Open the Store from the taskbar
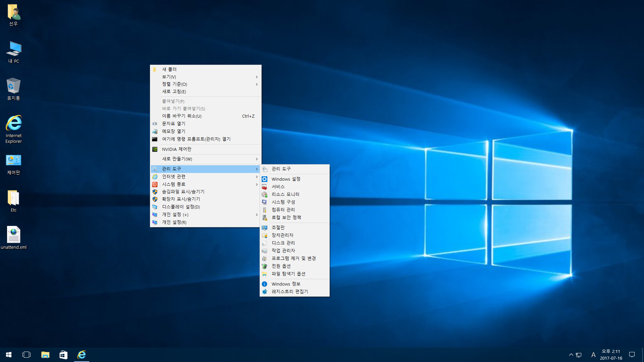 click(x=63, y=355)
